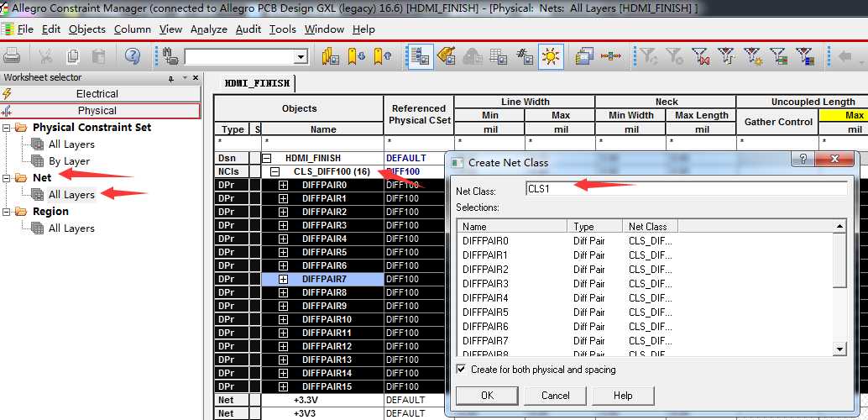
Task: Open the Analyze menu
Action: tap(209, 29)
